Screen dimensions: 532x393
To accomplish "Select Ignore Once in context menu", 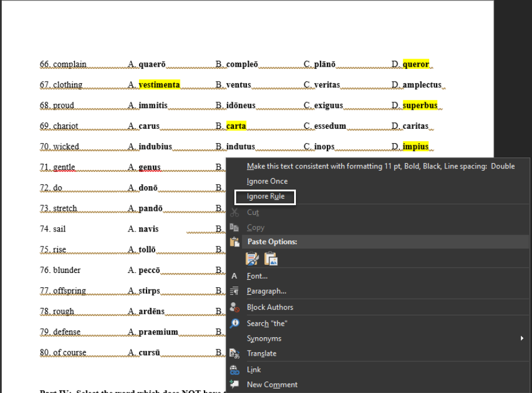I will (267, 181).
